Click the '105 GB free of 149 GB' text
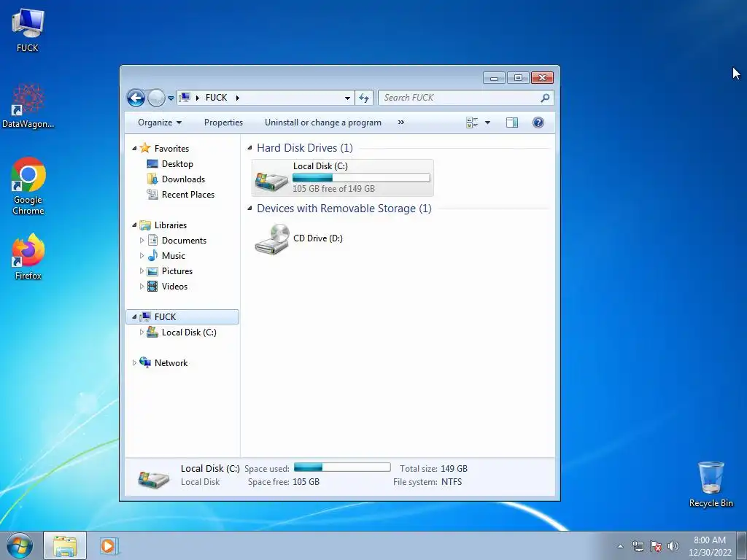 pos(333,189)
